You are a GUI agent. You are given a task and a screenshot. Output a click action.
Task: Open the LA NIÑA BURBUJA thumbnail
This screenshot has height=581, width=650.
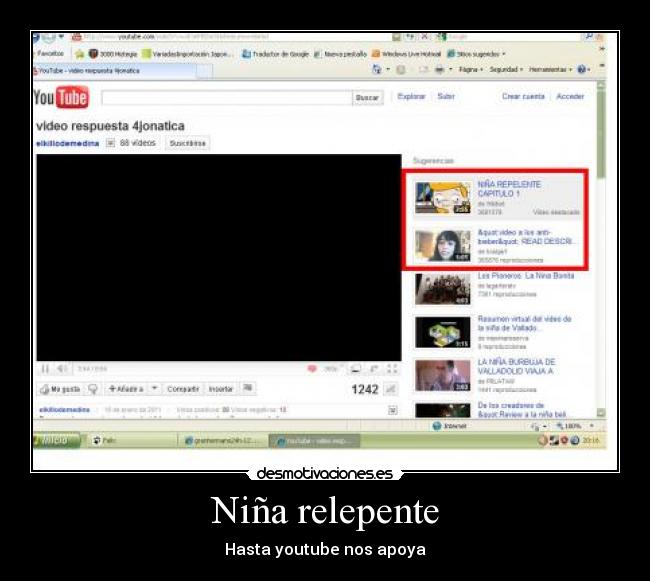pyautogui.click(x=443, y=375)
